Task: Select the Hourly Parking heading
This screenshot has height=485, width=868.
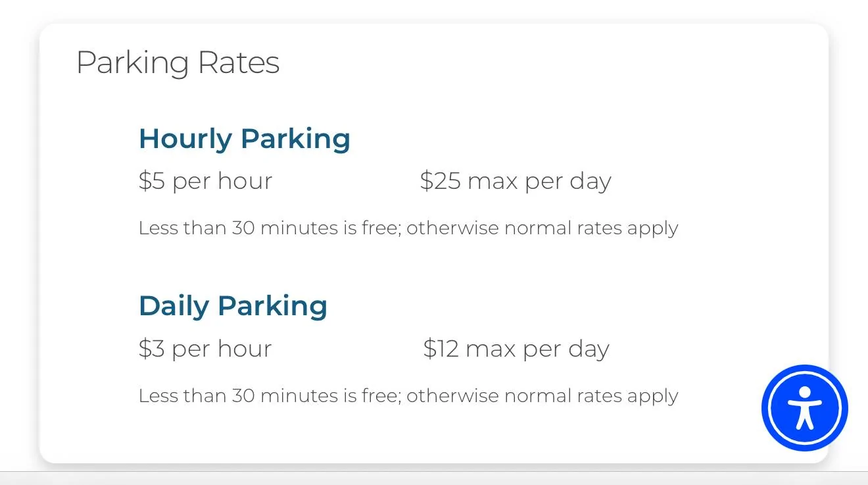Action: 245,140
